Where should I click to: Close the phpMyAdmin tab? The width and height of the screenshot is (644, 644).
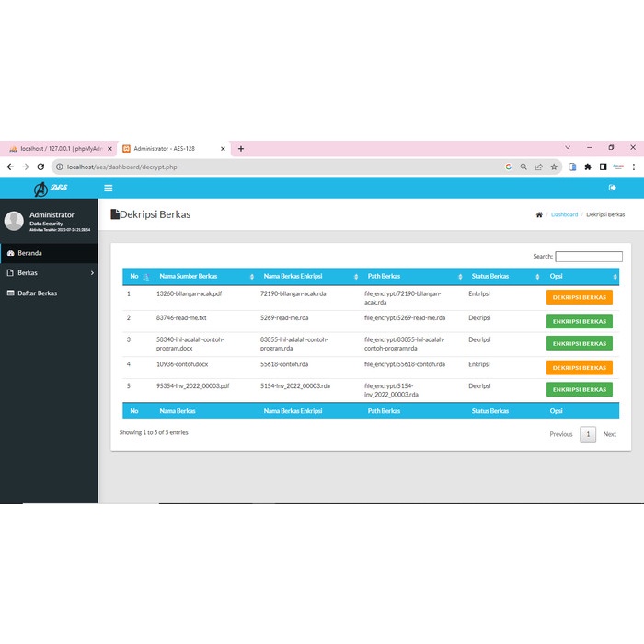point(109,149)
